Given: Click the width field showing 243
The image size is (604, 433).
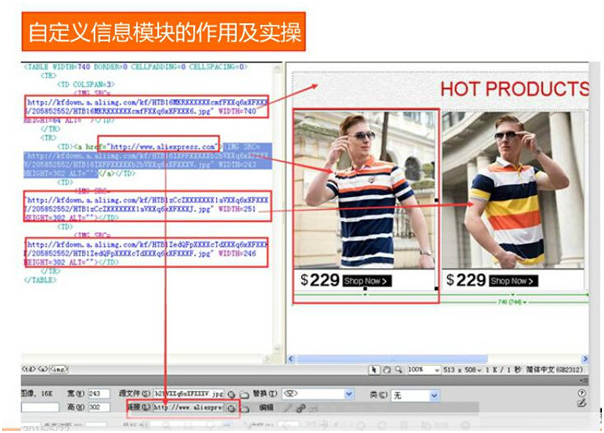Looking at the screenshot, I should 98,394.
